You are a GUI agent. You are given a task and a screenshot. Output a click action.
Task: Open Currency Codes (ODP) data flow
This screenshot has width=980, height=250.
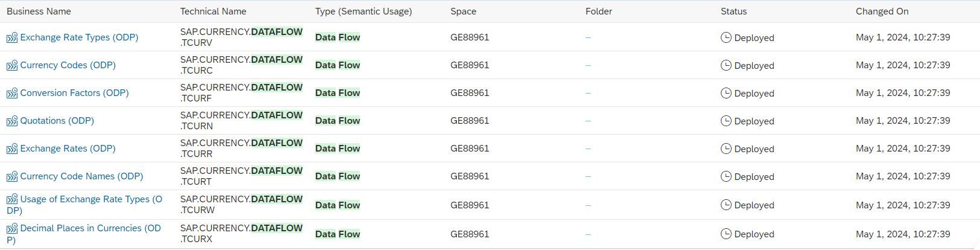tap(68, 65)
